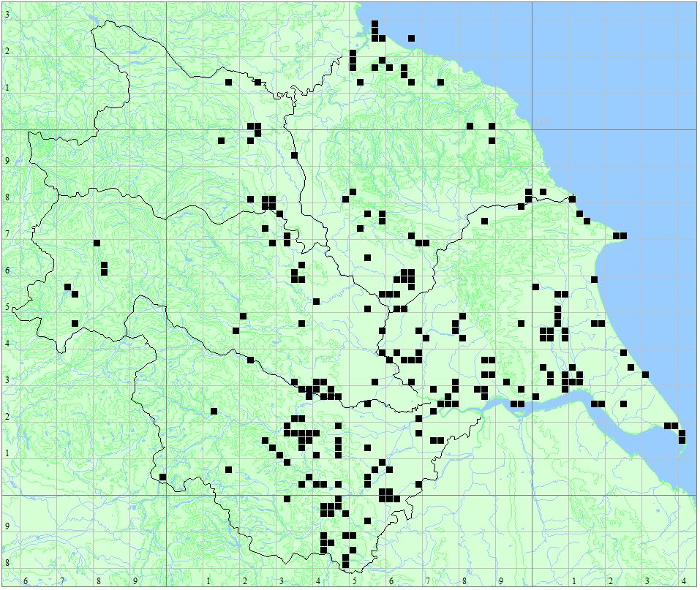The height and width of the screenshot is (590, 700).
Task: Click grid label 5 on the left axis
Action: [x=7, y=307]
